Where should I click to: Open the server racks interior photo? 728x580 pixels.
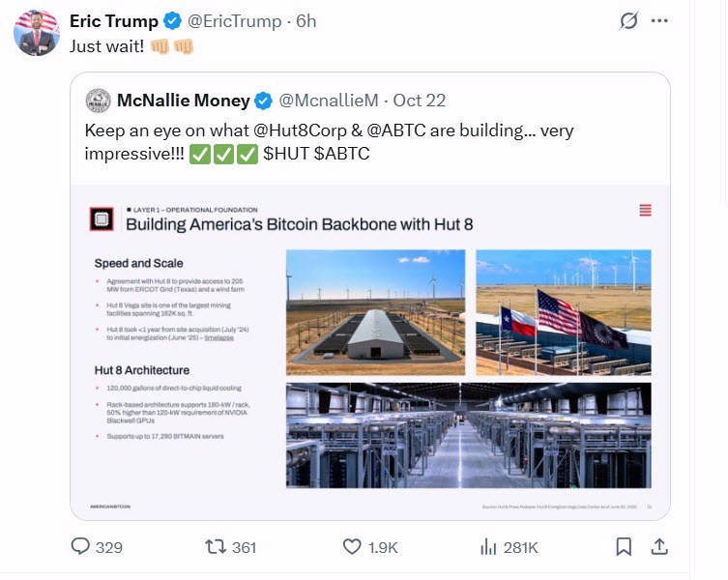[468, 437]
